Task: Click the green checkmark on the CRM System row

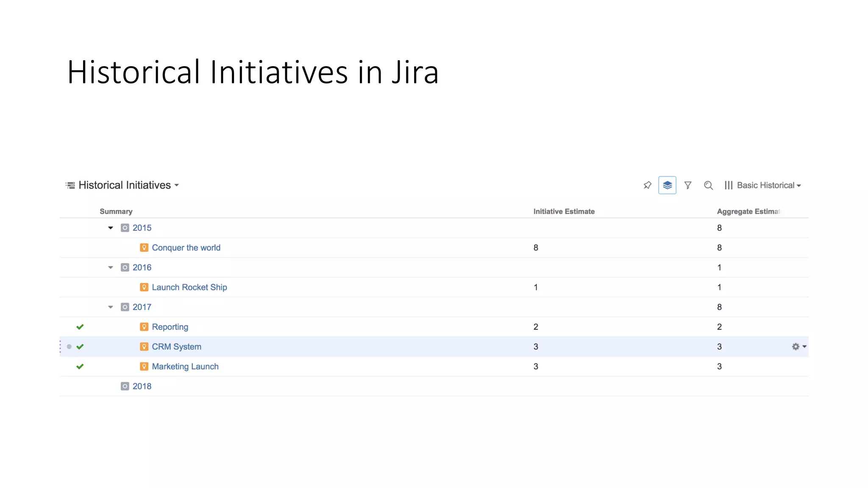Action: (x=80, y=347)
